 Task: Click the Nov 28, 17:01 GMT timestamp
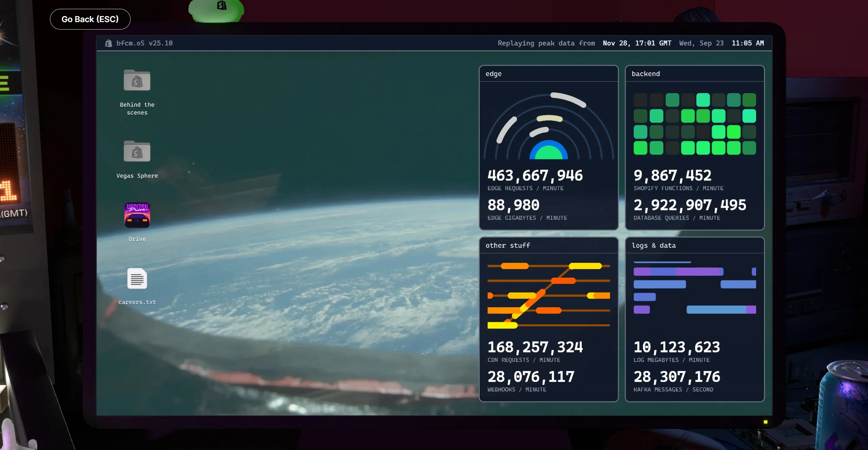point(637,43)
